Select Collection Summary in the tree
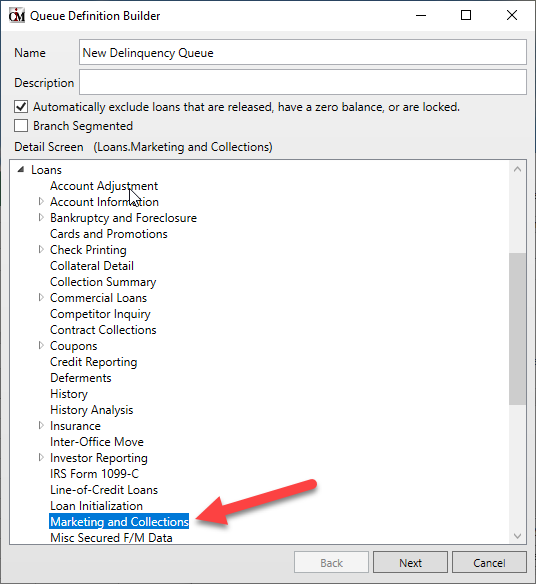 103,282
